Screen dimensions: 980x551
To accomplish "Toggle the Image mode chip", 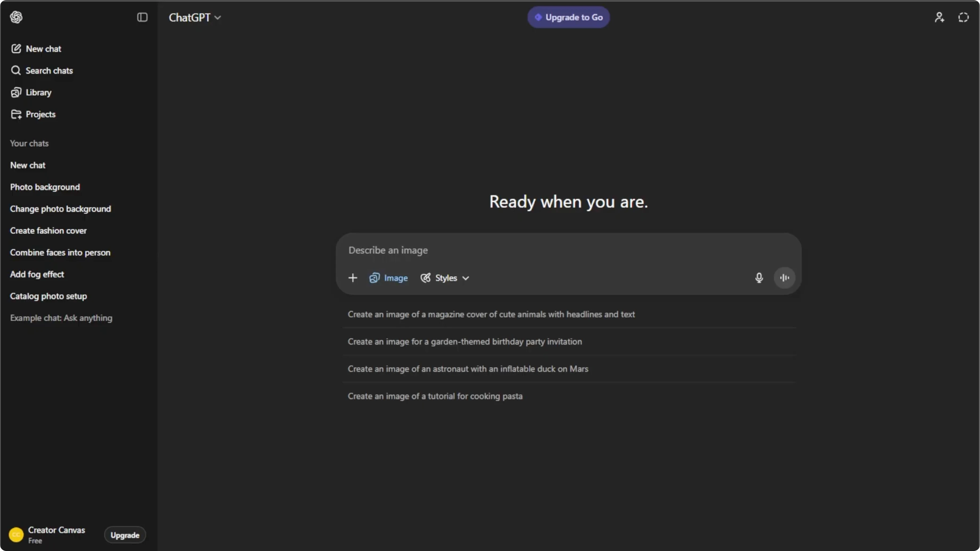I will [389, 278].
